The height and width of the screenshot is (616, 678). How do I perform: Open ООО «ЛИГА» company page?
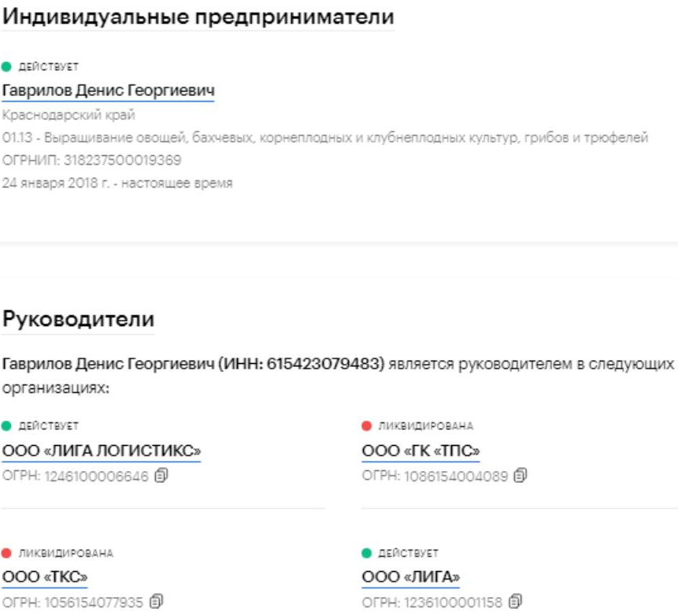411,577
